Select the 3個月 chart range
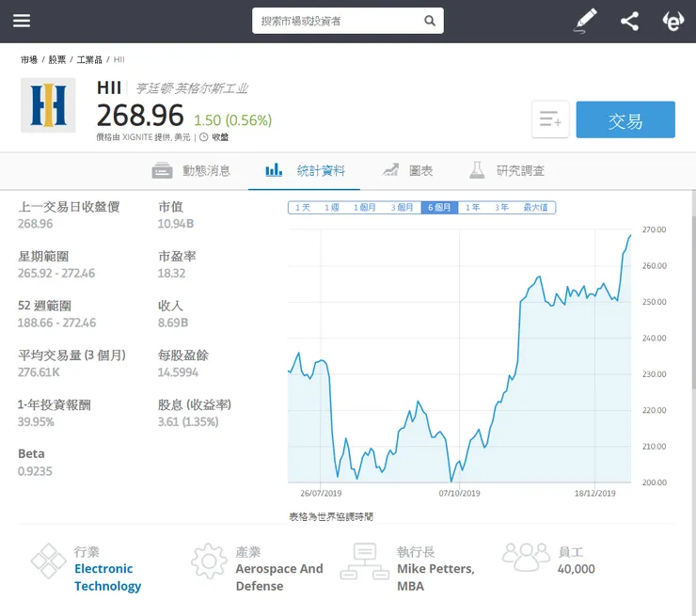Screen dimensions: 696x616 pyautogui.click(x=402, y=207)
